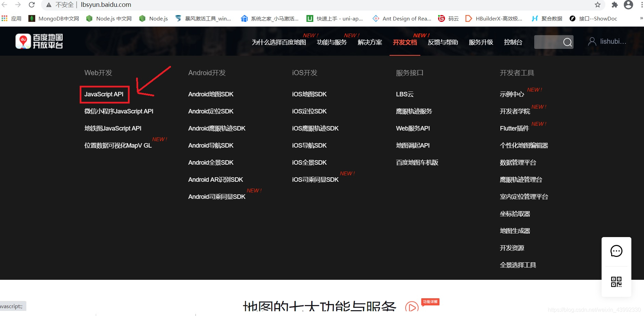Open the JavaScript API link

click(x=104, y=94)
